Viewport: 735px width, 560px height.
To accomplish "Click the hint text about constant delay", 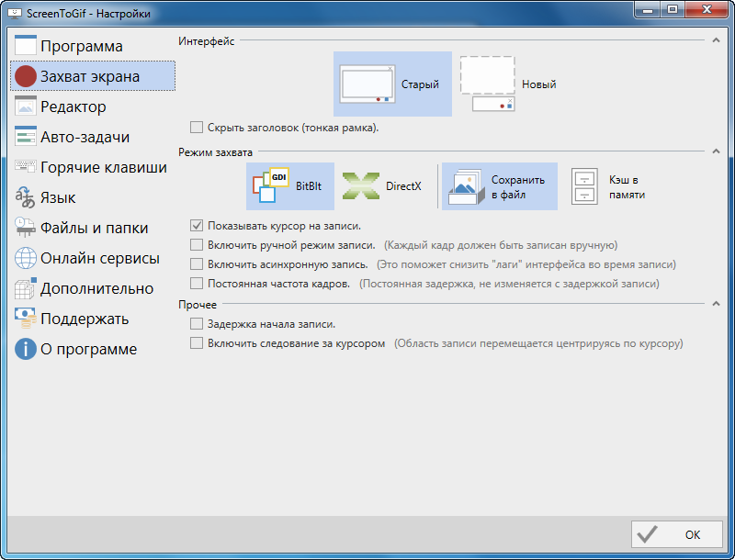I will [x=509, y=284].
